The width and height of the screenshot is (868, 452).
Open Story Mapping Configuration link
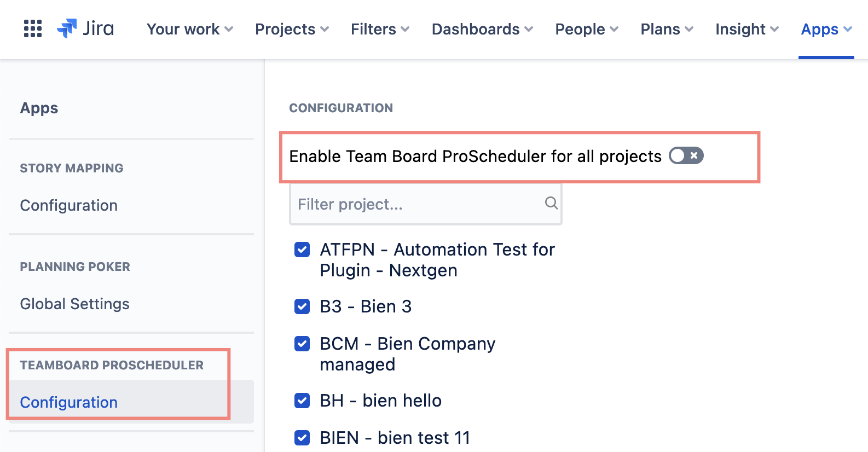tap(69, 205)
